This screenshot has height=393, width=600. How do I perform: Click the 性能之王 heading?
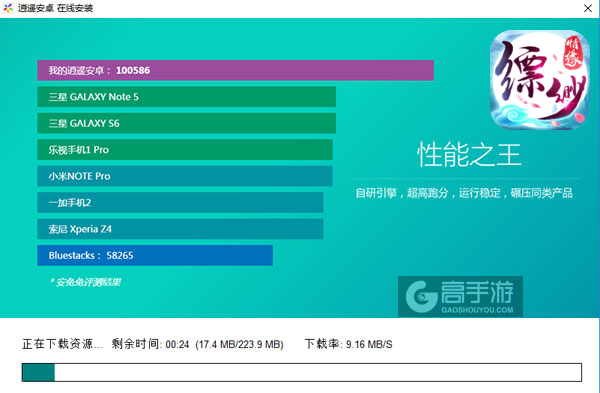pyautogui.click(x=469, y=155)
